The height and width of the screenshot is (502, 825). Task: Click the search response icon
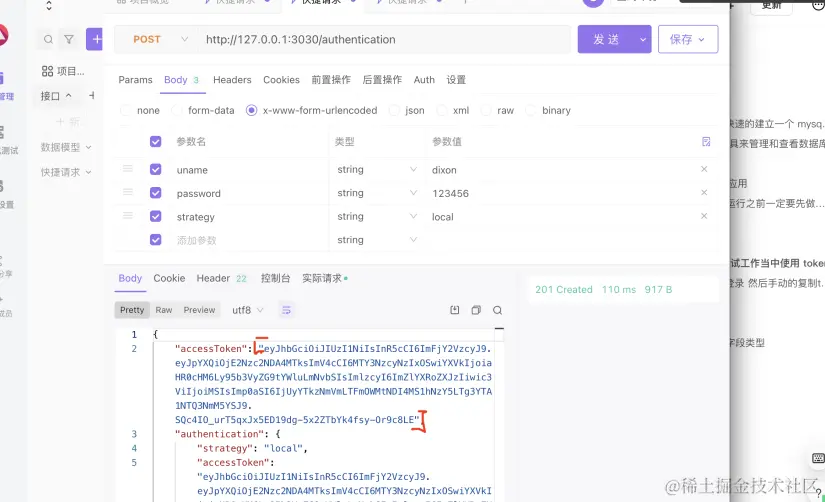click(x=497, y=310)
